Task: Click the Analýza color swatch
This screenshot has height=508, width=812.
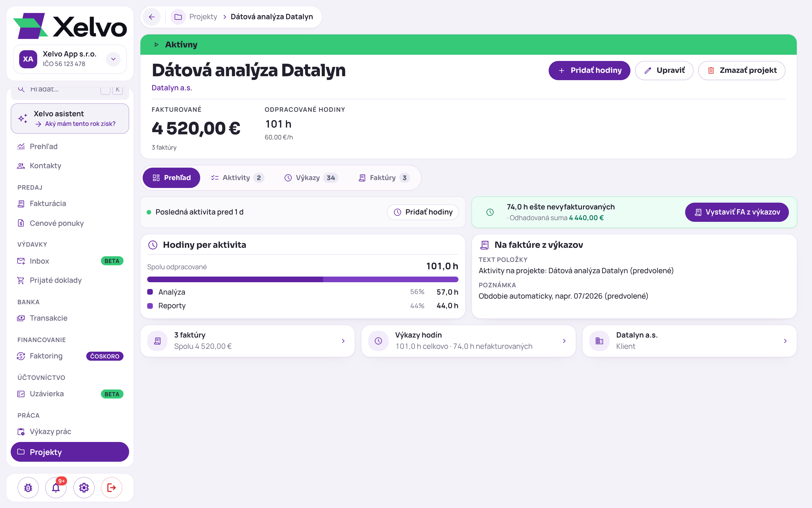Action: pos(150,292)
